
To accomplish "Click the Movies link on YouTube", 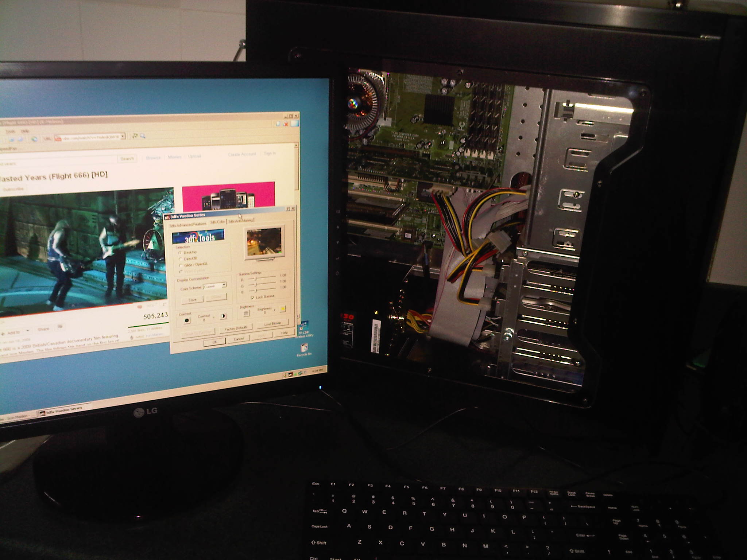I will coord(174,157).
